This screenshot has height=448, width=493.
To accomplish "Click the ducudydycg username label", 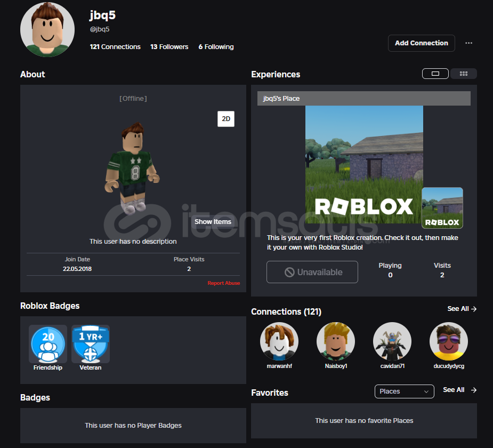I will (449, 366).
